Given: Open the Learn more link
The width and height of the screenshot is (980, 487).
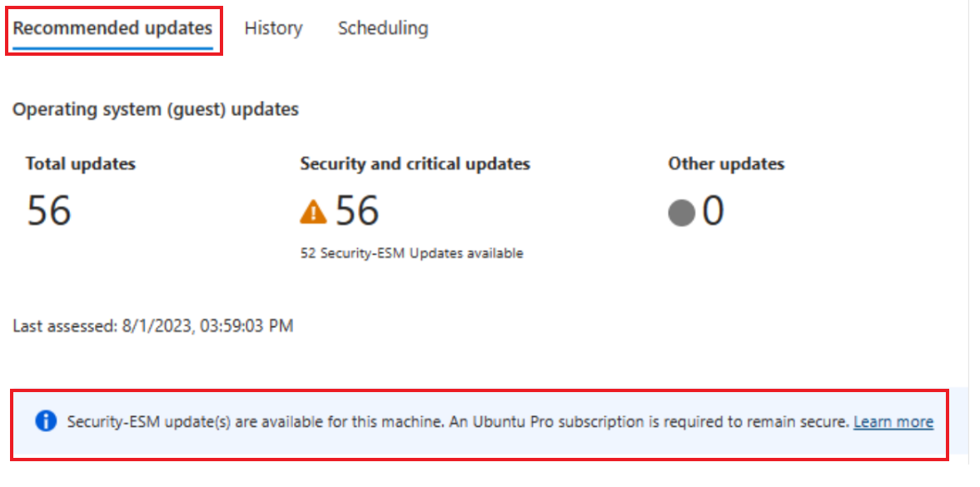Looking at the screenshot, I should (893, 421).
